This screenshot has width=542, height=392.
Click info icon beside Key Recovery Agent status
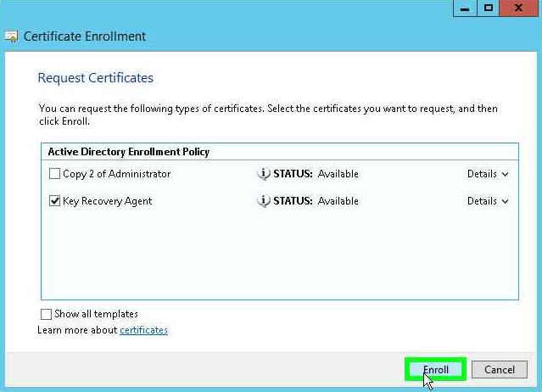(x=264, y=201)
